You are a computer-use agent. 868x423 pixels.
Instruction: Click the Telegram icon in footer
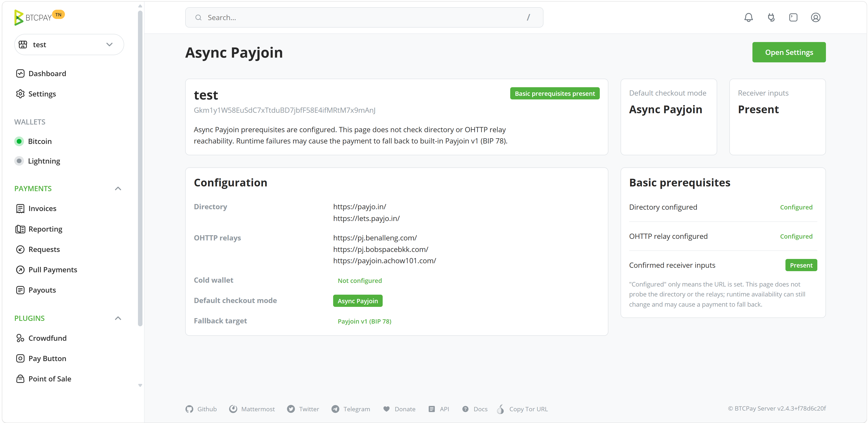335,409
